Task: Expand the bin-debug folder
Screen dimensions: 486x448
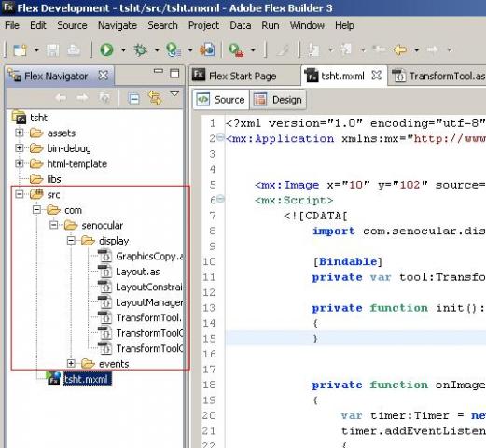Action: (20, 148)
